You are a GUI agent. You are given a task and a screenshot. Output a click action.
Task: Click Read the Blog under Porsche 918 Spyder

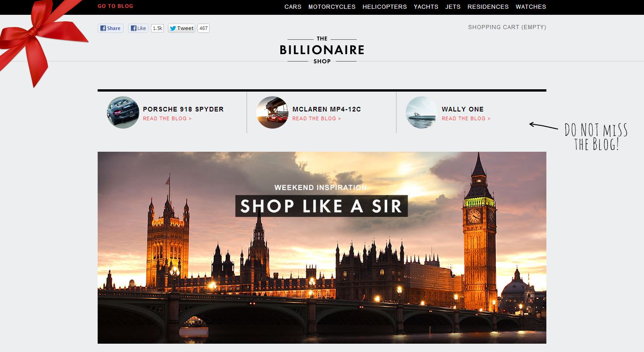coord(167,119)
